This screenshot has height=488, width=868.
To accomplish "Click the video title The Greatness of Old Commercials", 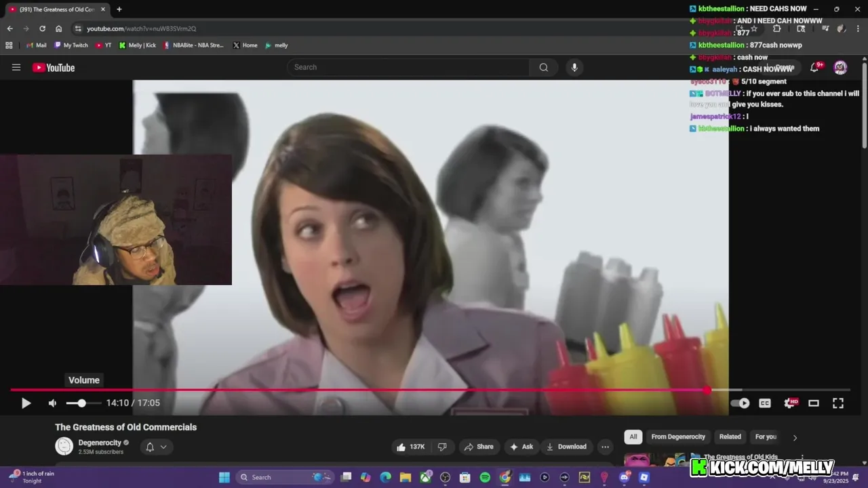I will (125, 427).
